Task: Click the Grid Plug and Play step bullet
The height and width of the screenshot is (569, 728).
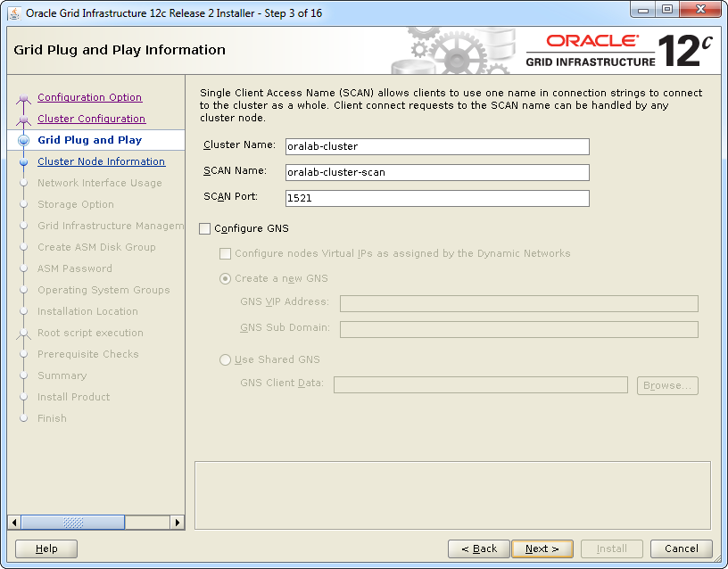Action: 24,140
